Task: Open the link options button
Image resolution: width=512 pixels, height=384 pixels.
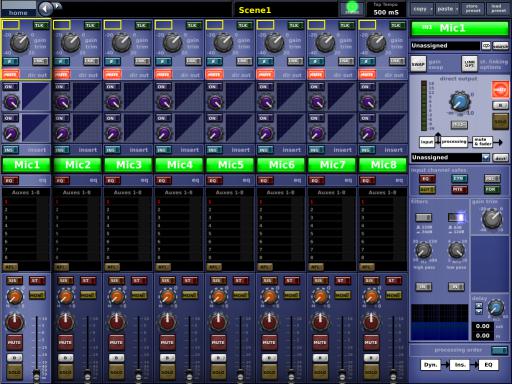Action: (x=469, y=63)
